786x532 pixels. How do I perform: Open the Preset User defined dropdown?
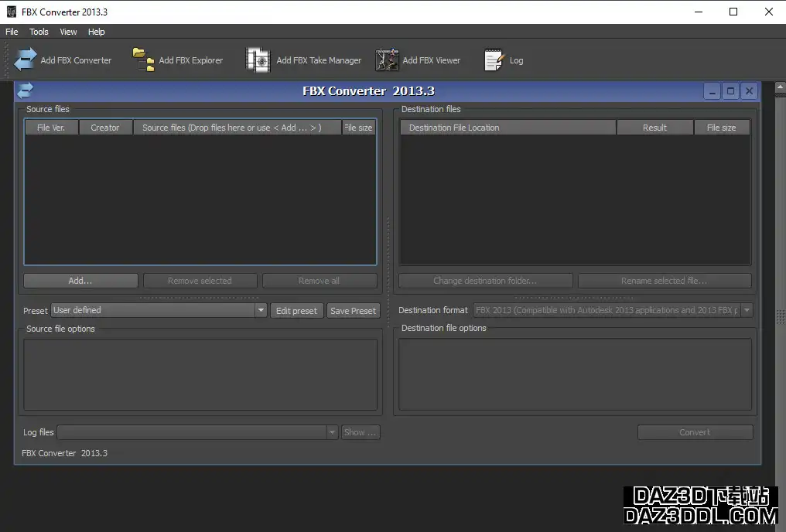[x=159, y=310]
